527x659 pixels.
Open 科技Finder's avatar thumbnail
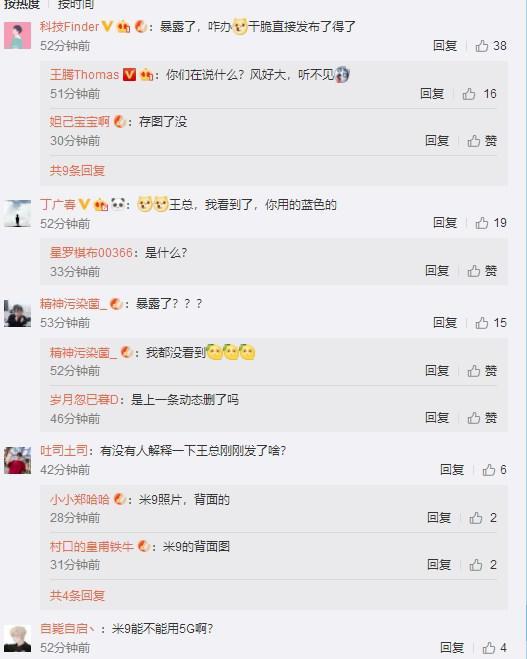17,36
